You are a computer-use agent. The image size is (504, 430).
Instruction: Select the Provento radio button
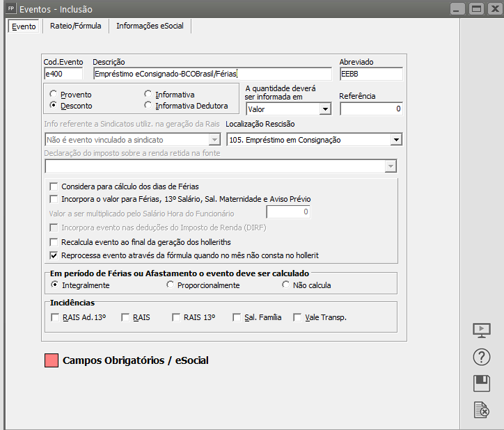click(54, 95)
